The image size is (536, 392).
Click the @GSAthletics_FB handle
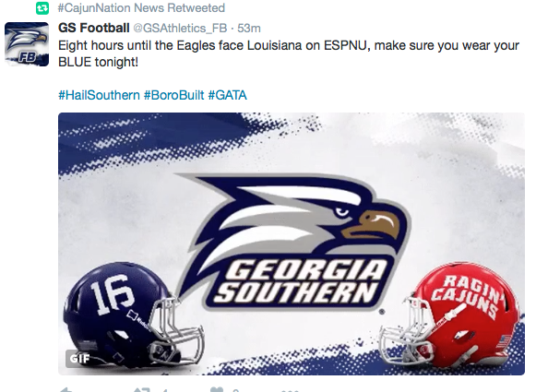tap(180, 29)
